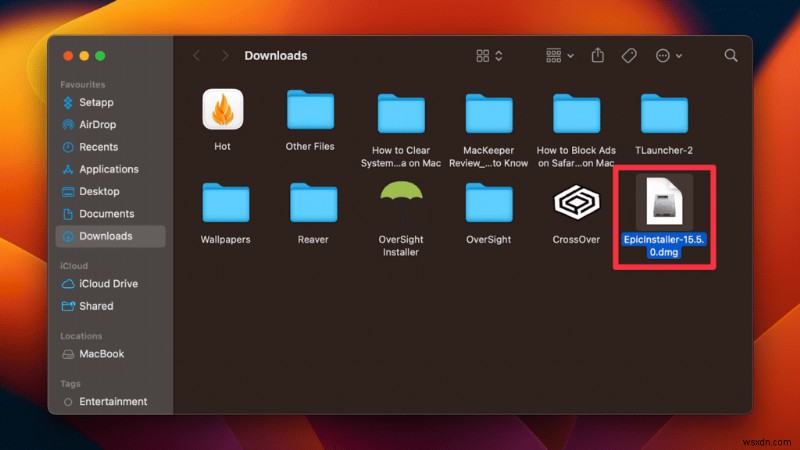Select Downloads in the sidebar

point(110,236)
